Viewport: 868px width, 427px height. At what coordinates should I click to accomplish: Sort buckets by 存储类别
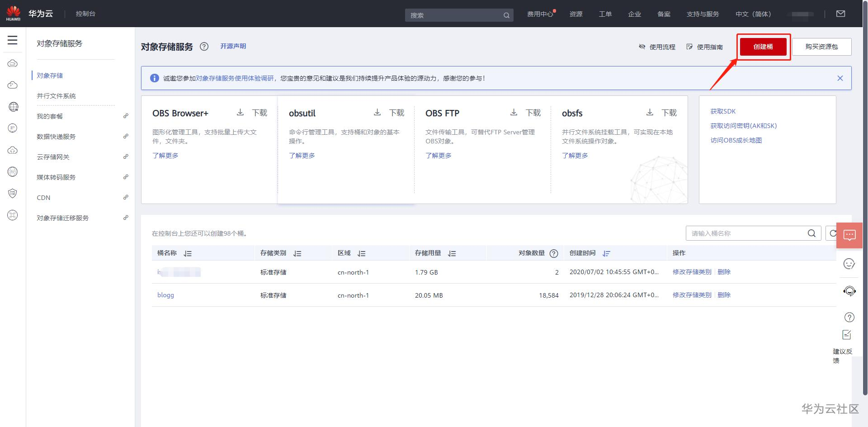pos(297,253)
